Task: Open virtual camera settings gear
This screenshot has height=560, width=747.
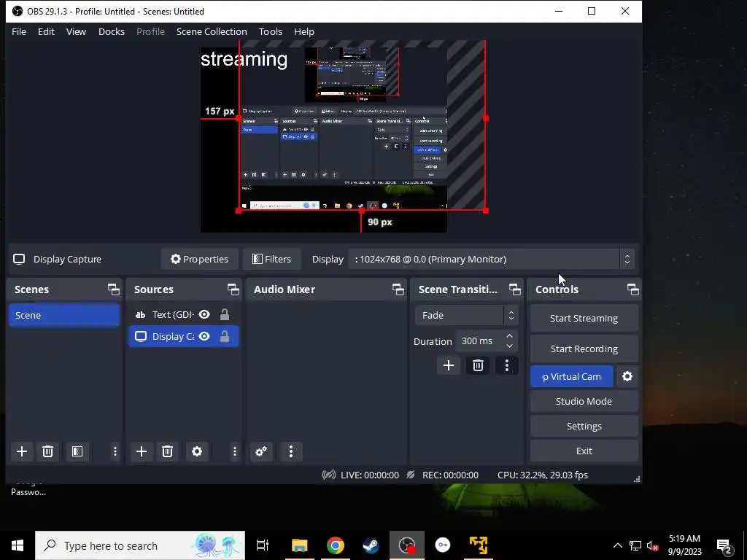Action: 627,376
